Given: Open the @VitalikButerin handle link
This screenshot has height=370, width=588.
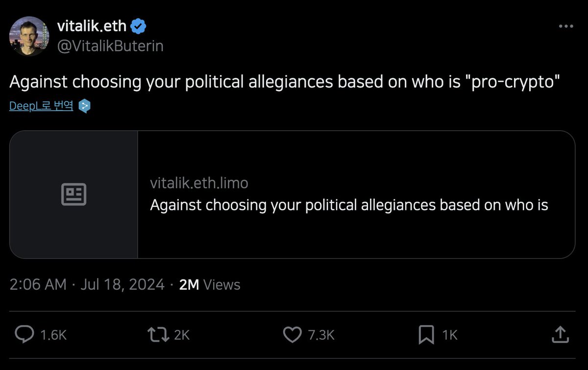Looking at the screenshot, I should pos(110,46).
